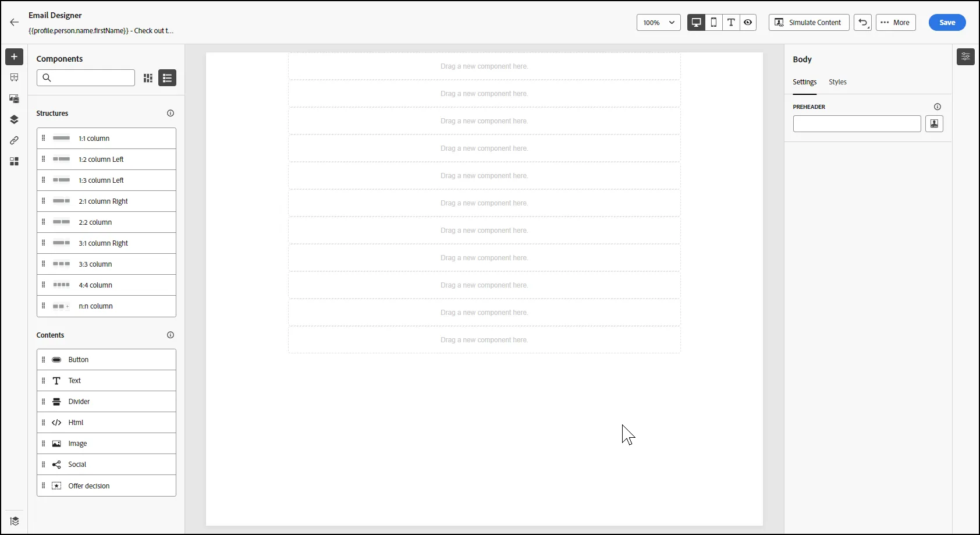Image resolution: width=980 pixels, height=535 pixels.
Task: Select the 2:1 column Right structure
Action: pyautogui.click(x=106, y=201)
